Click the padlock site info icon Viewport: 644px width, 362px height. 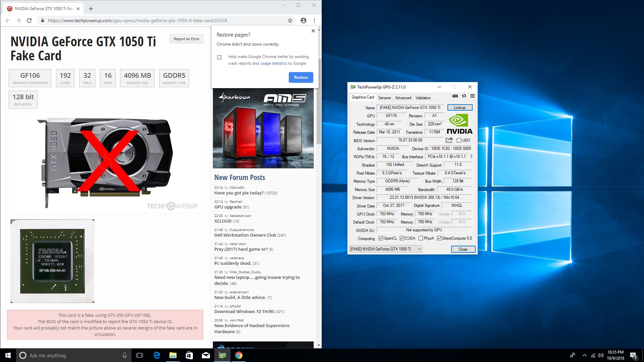click(x=42, y=20)
